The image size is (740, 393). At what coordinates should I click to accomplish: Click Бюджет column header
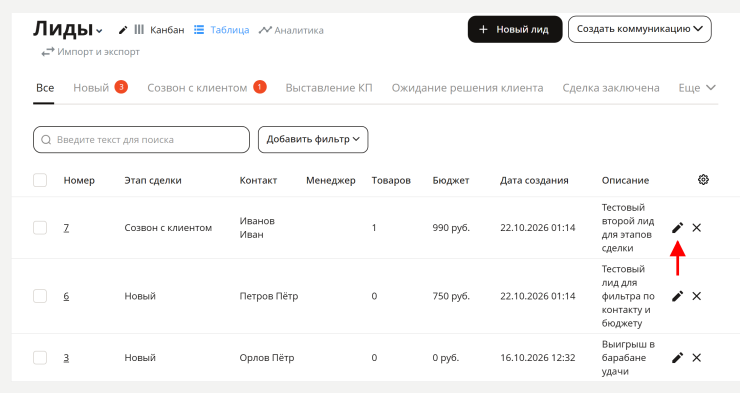(x=451, y=180)
